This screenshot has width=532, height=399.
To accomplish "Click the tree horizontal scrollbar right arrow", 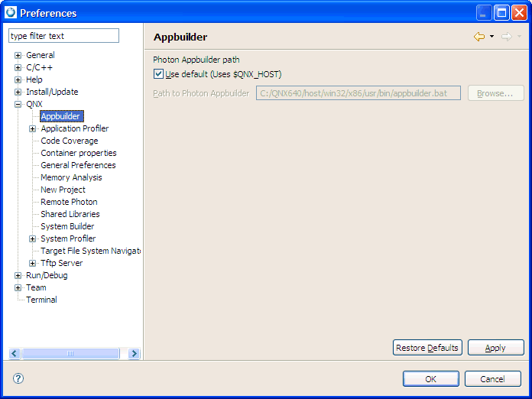I will point(135,354).
